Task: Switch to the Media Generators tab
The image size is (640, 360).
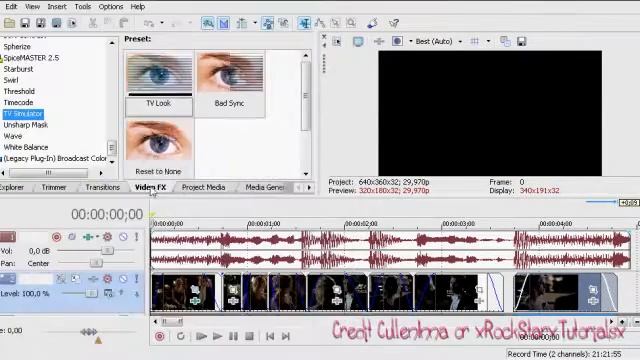Action: (265, 187)
